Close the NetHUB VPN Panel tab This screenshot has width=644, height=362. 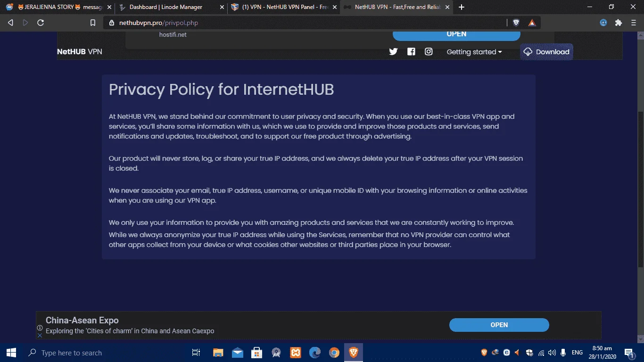[x=335, y=7]
